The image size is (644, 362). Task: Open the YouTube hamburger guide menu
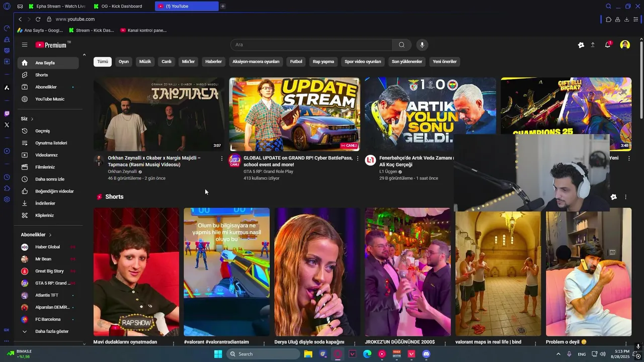pos(25,45)
